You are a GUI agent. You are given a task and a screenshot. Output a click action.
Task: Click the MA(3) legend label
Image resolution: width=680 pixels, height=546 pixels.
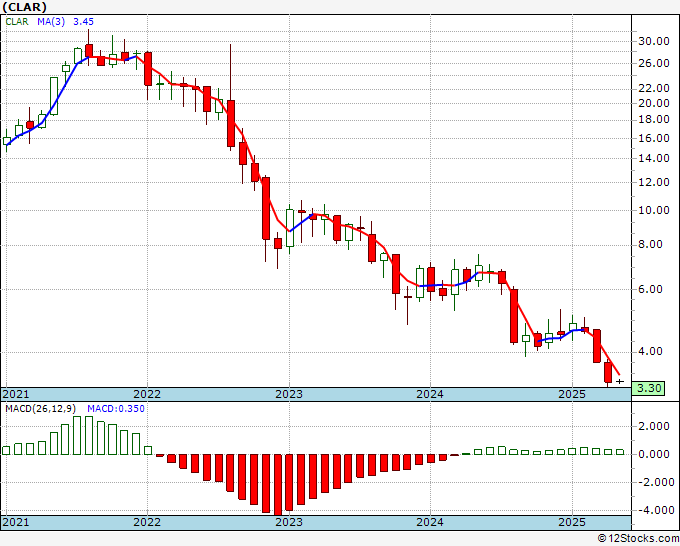click(51, 22)
